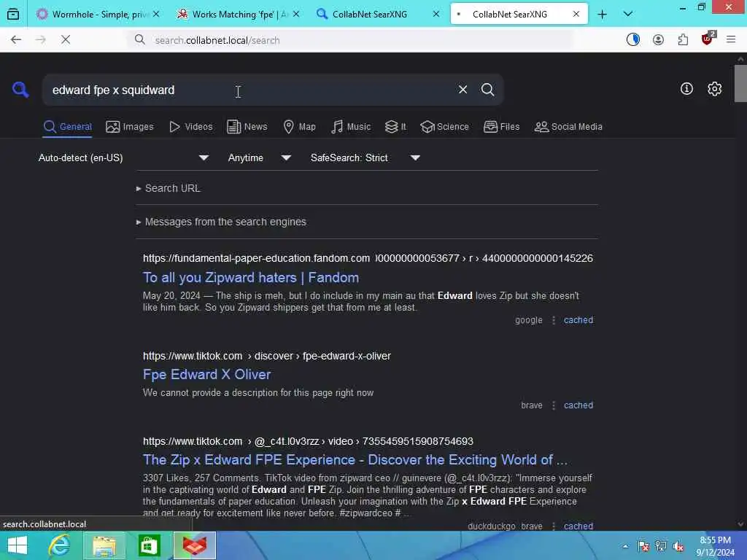Launch Internet Explorer from taskbar
This screenshot has width=747, height=560.
pos(60,545)
